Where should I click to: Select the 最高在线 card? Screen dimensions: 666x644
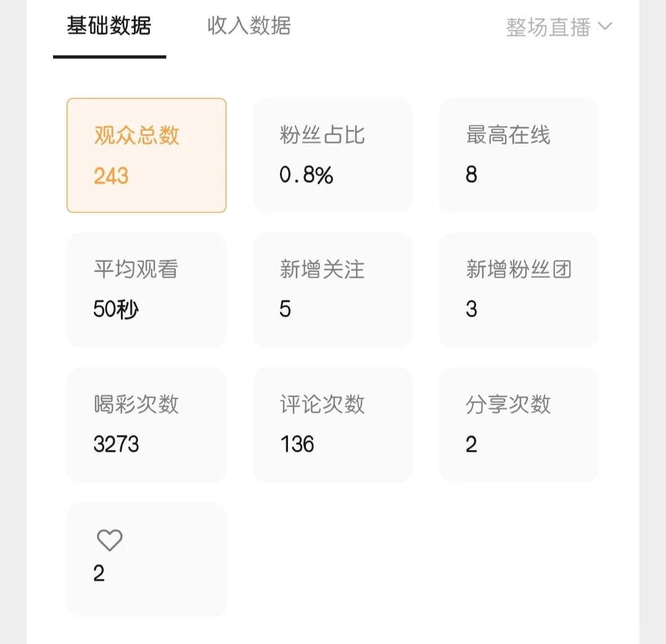tap(519, 155)
